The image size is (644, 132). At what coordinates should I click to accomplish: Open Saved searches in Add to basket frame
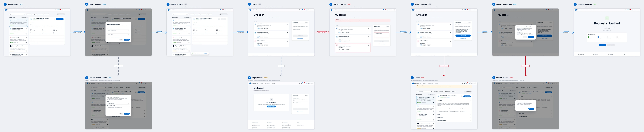23,10
